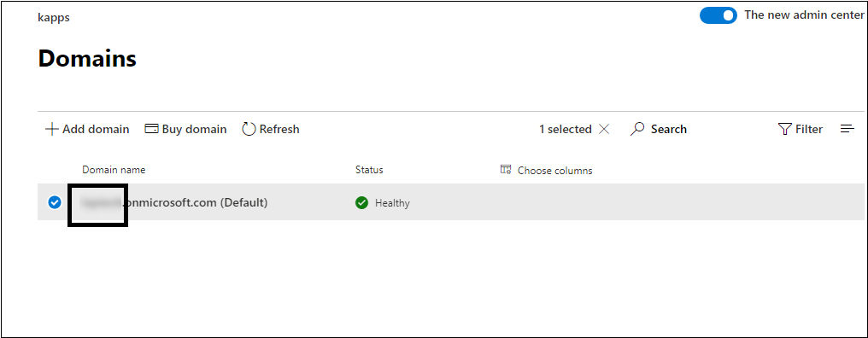
Task: Click the Filter text label
Action: tap(809, 130)
